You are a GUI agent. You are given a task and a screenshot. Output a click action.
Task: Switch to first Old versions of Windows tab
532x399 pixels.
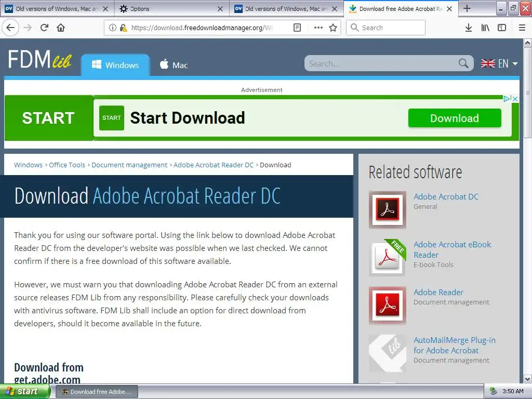coord(57,8)
